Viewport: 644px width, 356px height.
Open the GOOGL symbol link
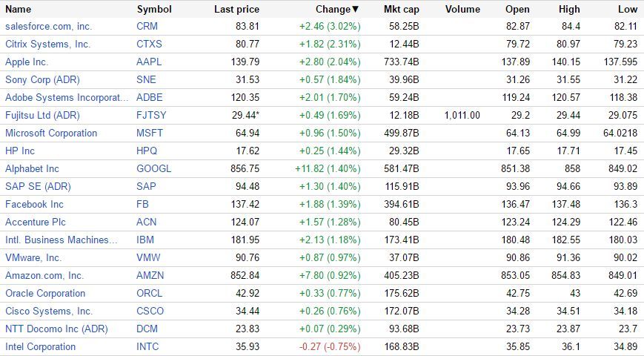click(x=153, y=168)
